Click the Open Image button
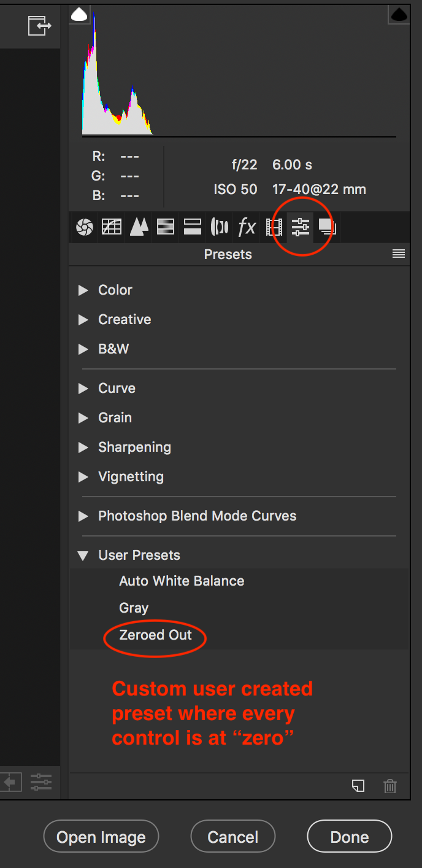422x868 pixels. 101,837
